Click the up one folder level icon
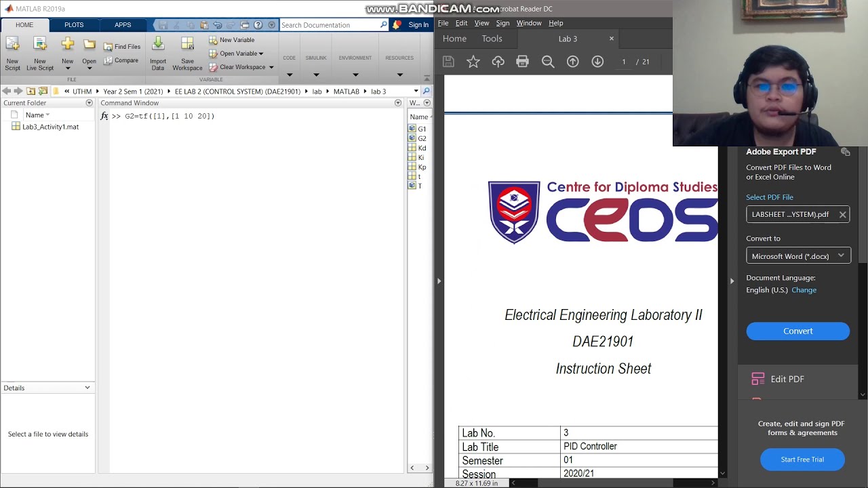This screenshot has height=488, width=868. 31,91
